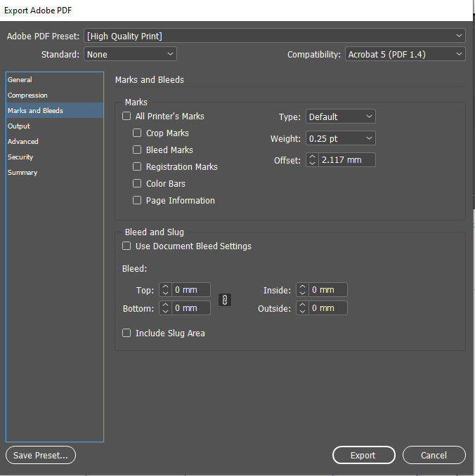Switch to the Compression section
The width and height of the screenshot is (475, 476).
pos(55,95)
